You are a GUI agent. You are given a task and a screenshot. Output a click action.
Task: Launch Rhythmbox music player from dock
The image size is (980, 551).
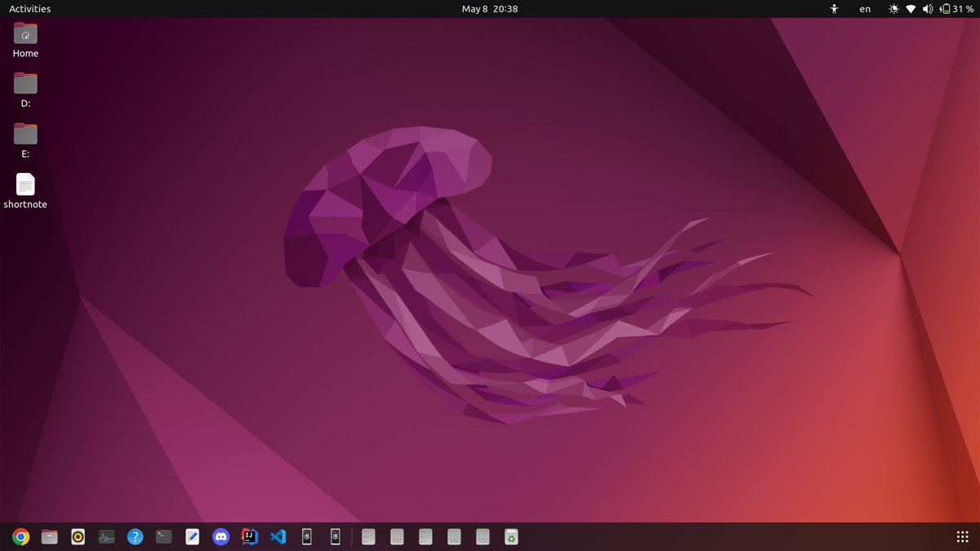click(78, 536)
